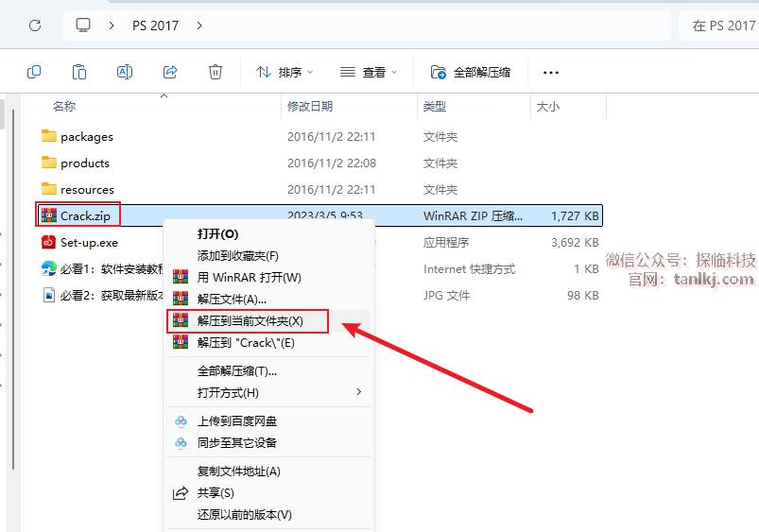Expand chevron after PS 2017 breadcrumb
Screen dimensions: 759x532
[x=199, y=26]
